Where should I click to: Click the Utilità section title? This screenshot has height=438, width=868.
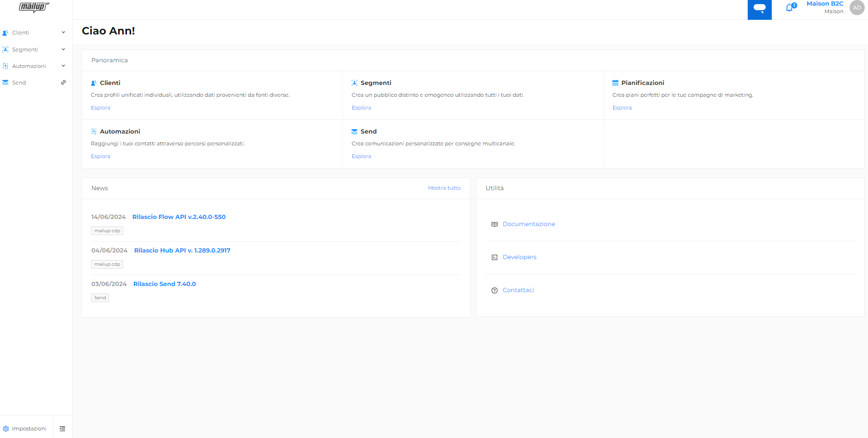(x=495, y=188)
